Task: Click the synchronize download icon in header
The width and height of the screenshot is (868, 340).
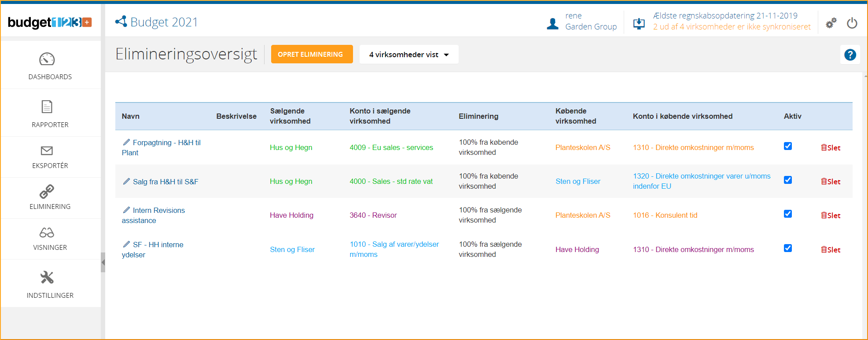Action: pyautogui.click(x=639, y=23)
